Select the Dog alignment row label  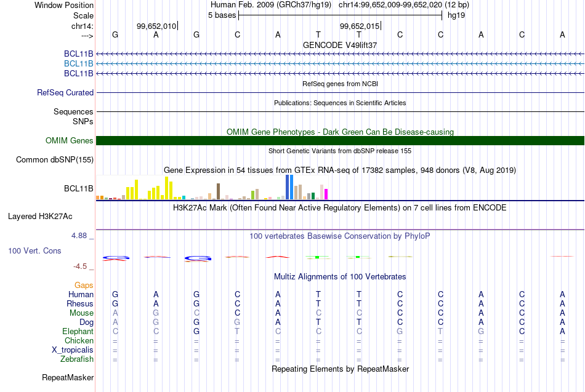(86, 322)
